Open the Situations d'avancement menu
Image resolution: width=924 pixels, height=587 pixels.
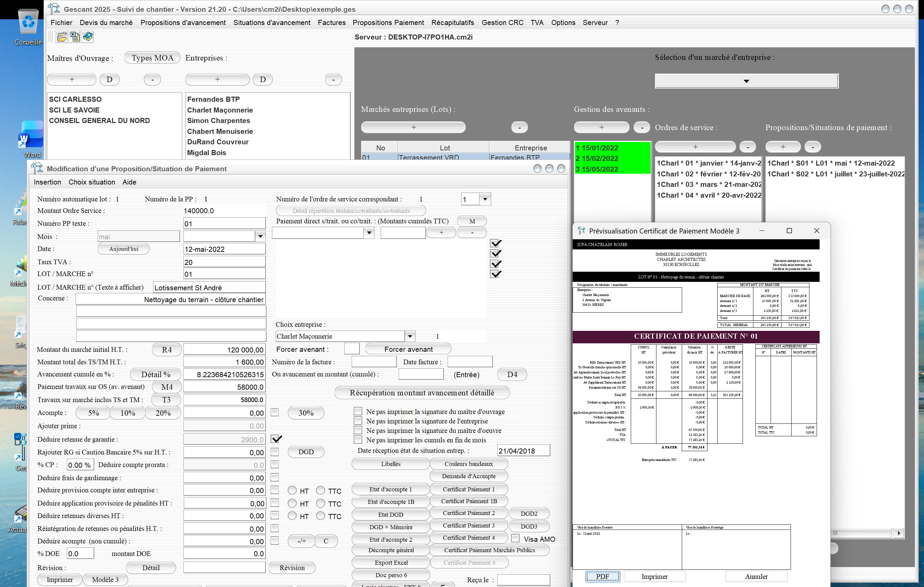click(x=272, y=23)
